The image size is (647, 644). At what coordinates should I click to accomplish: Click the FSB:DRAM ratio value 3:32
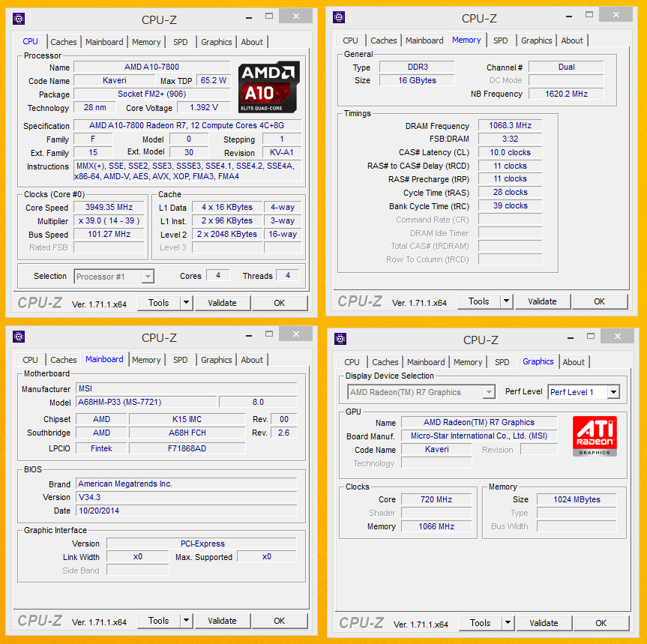click(511, 139)
